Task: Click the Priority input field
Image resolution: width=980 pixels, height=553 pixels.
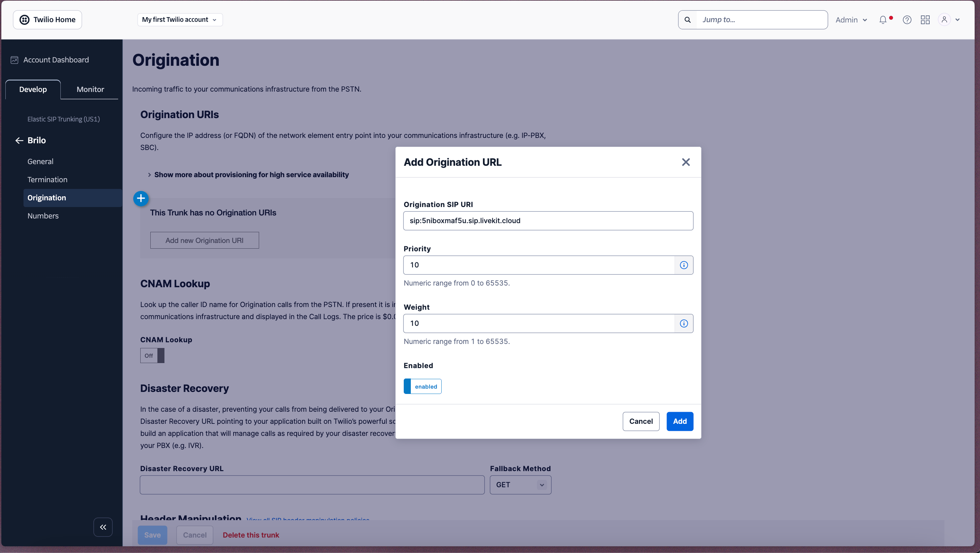Action: pos(539,265)
